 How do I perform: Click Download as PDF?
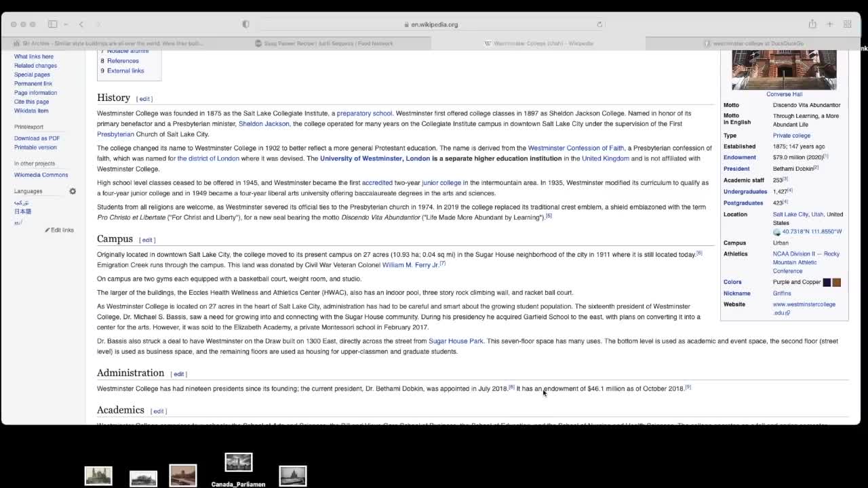point(37,138)
